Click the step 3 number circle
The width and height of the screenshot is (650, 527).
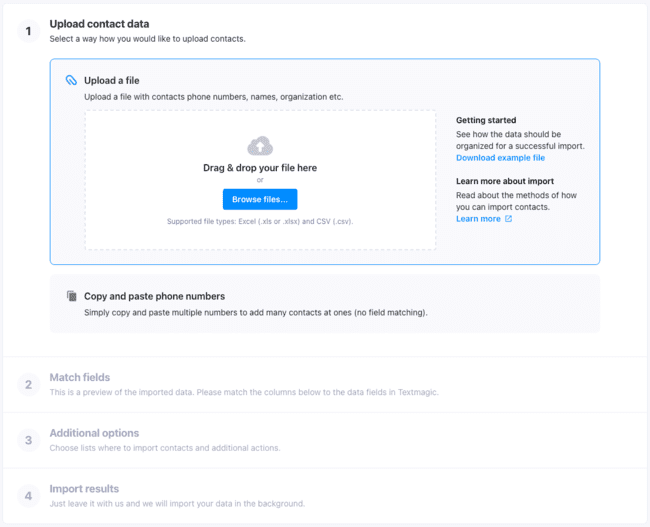tap(28, 440)
